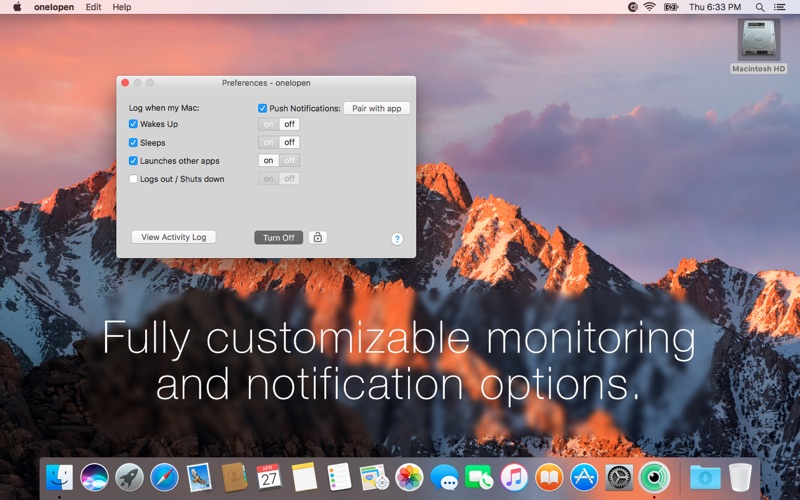Image resolution: width=800 pixels, height=500 pixels.
Task: Open the Notes icon in Dock
Action: point(304,478)
